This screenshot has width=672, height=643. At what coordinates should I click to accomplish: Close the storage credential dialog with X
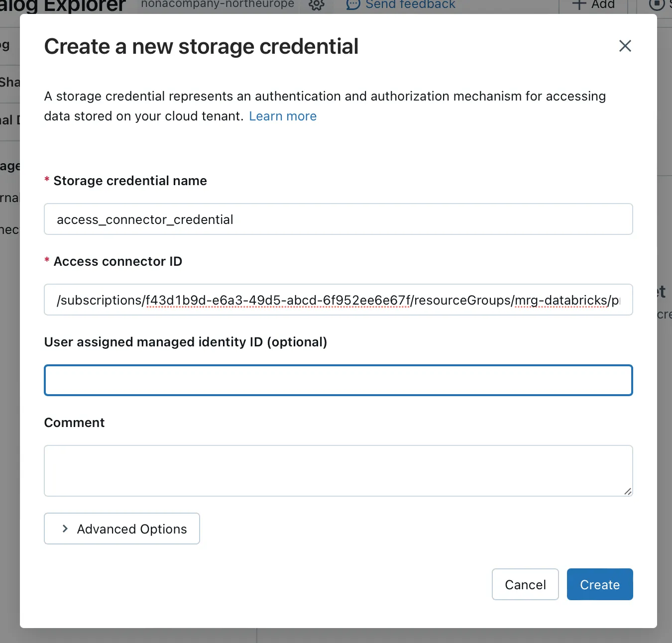pyautogui.click(x=625, y=46)
